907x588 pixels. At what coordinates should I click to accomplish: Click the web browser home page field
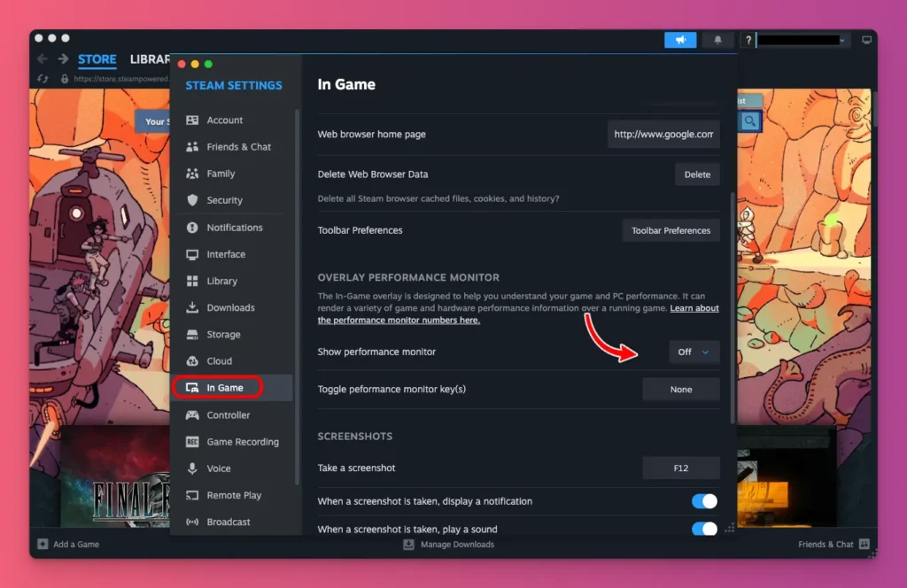pos(663,135)
